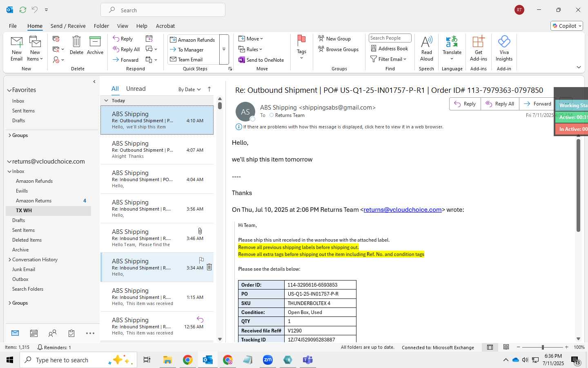Open the Tags dropdown

pos(301,48)
